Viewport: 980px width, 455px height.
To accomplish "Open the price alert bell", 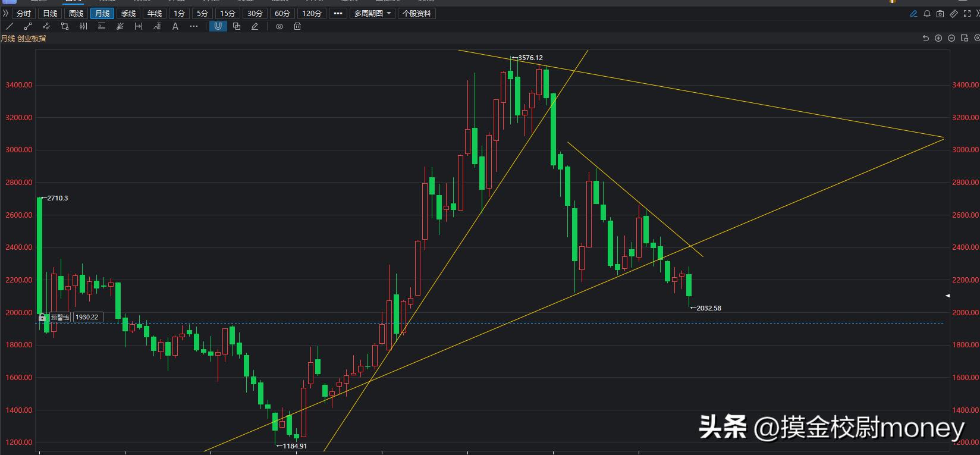I will click(927, 14).
